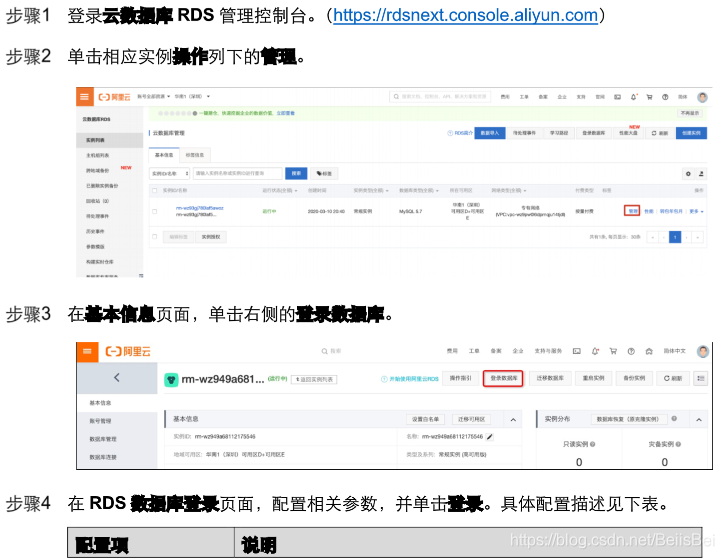
Task: Open the 实例ID/名称 search type dropdown
Action: point(170,174)
